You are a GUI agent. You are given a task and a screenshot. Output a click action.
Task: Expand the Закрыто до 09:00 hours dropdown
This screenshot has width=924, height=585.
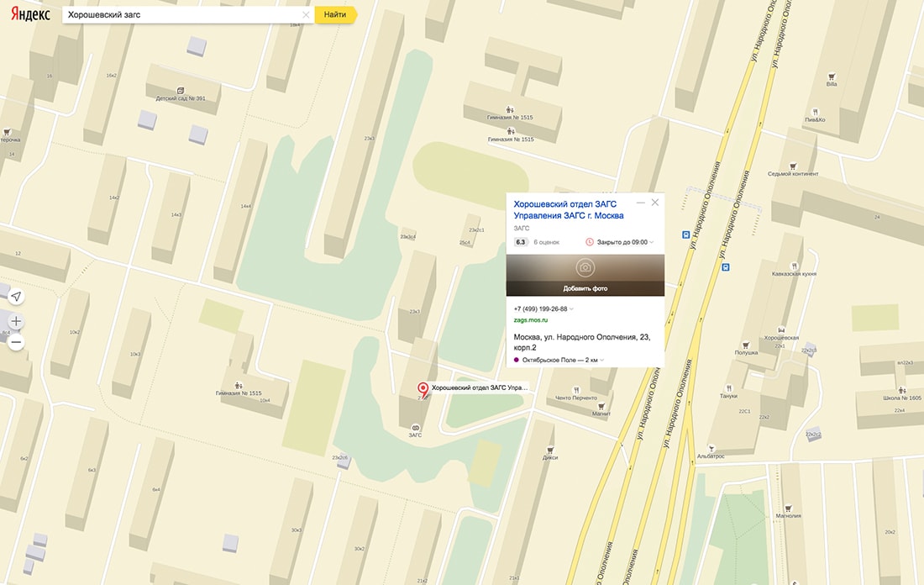(x=620, y=242)
